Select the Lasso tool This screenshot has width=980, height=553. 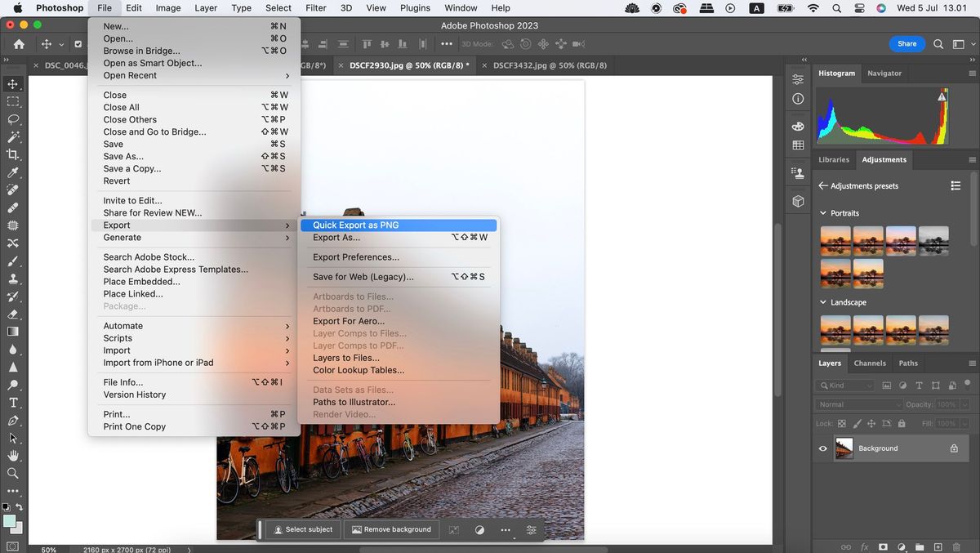pos(13,119)
